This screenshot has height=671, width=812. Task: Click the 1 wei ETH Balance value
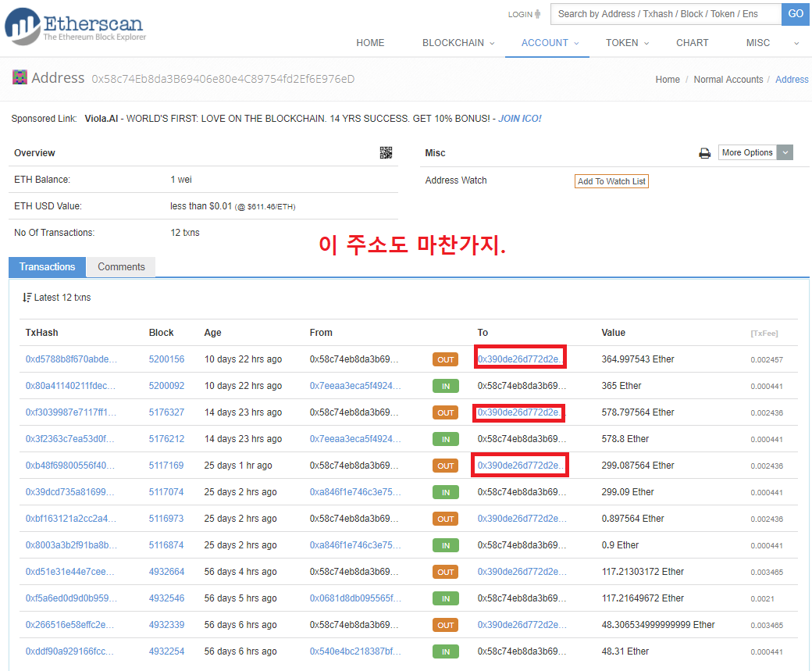click(x=180, y=180)
